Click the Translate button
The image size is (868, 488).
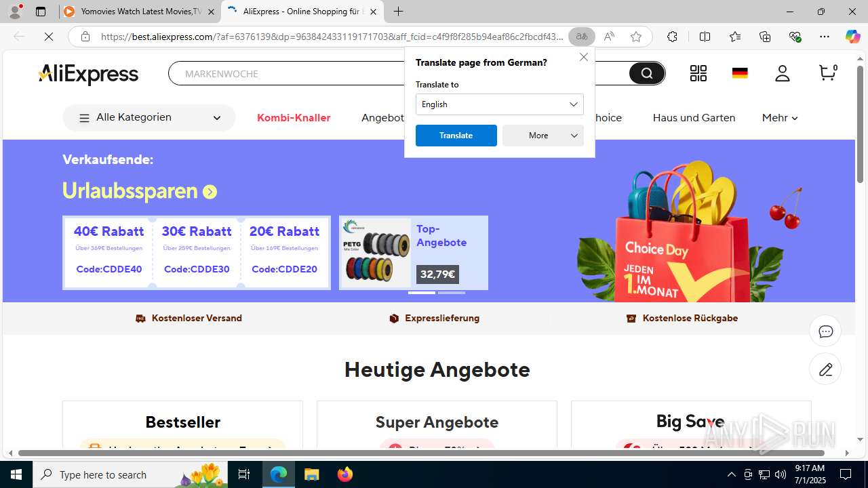456,136
